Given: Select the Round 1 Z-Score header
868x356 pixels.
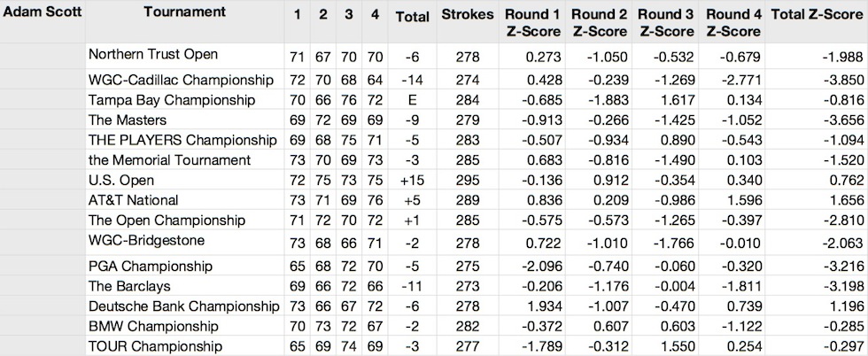Looking at the screenshot, I should point(533,23).
